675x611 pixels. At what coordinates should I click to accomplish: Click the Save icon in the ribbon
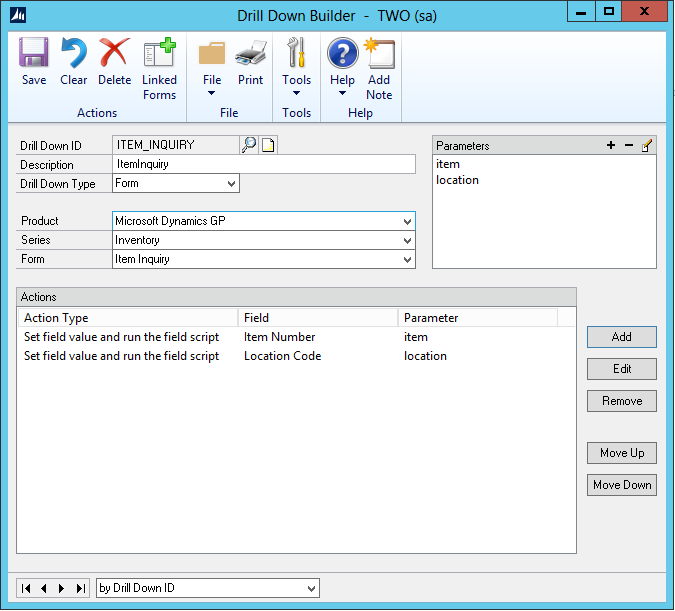click(34, 52)
